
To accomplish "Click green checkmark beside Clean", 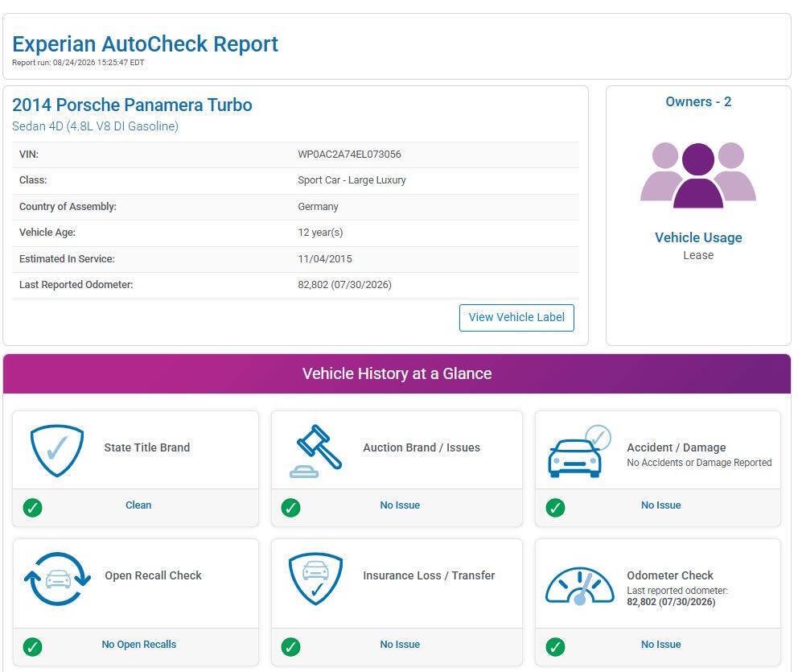I will [x=32, y=508].
